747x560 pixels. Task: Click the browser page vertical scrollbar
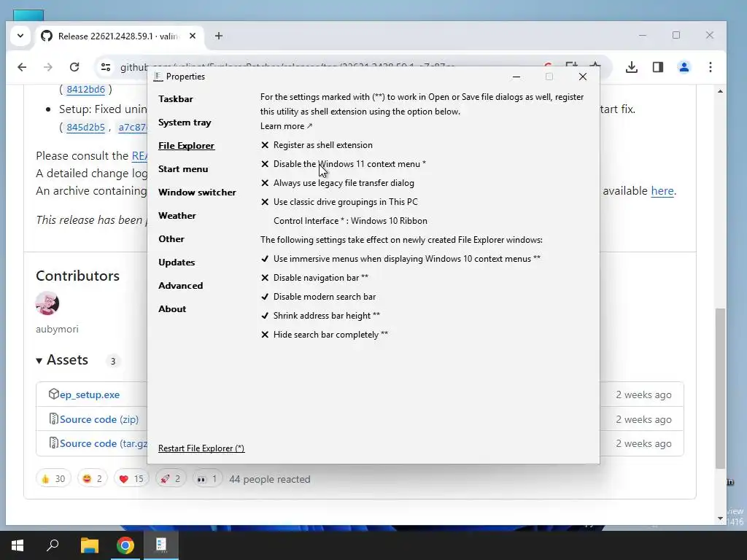click(720, 388)
